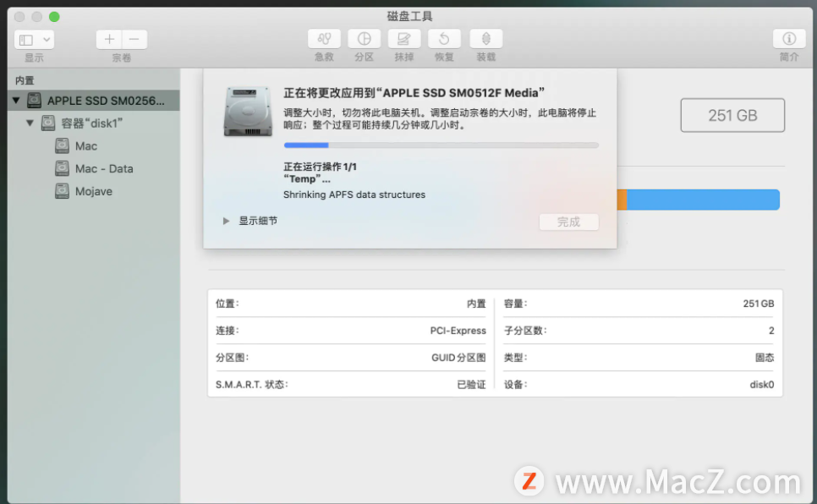
Task: Click the "已验证" S.M.A.R.T. status value
Action: pos(471,385)
